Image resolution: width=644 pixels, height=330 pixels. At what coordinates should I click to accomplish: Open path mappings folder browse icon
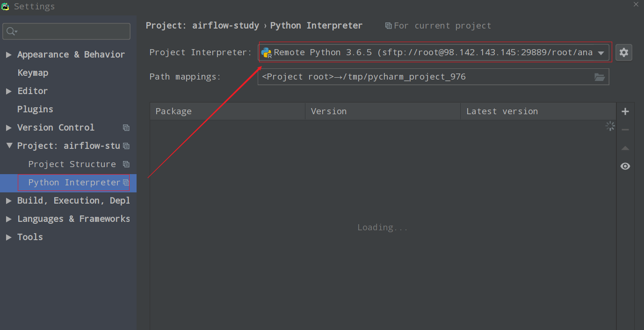pos(600,77)
